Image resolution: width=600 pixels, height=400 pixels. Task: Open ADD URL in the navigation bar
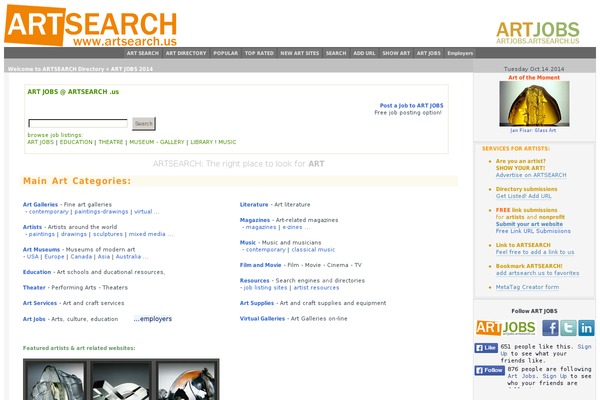point(364,53)
